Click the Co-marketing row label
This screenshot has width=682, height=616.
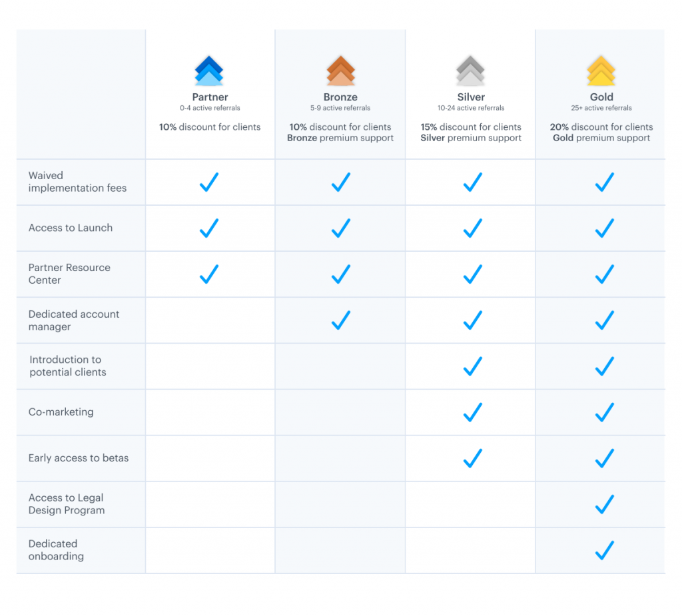[61, 412]
